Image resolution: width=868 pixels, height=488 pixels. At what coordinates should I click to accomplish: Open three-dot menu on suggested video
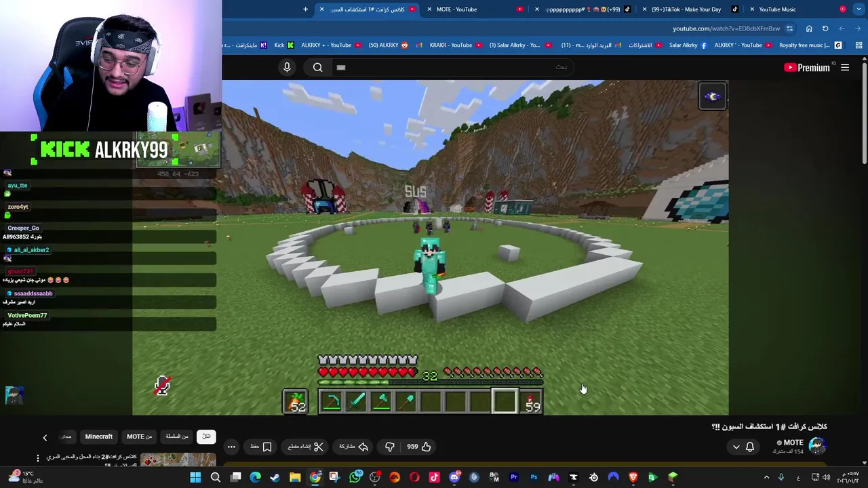point(38,458)
